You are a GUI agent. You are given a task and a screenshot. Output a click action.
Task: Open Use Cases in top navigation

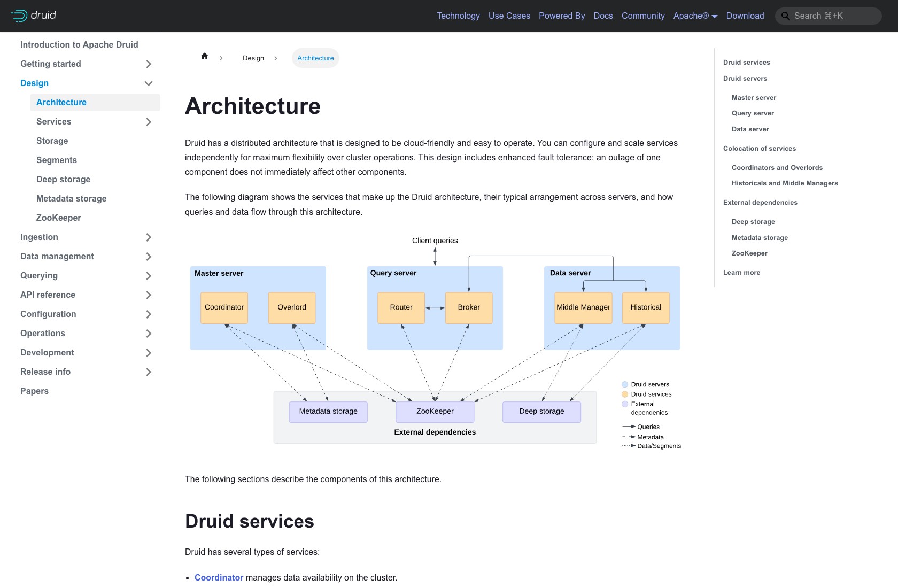point(509,16)
